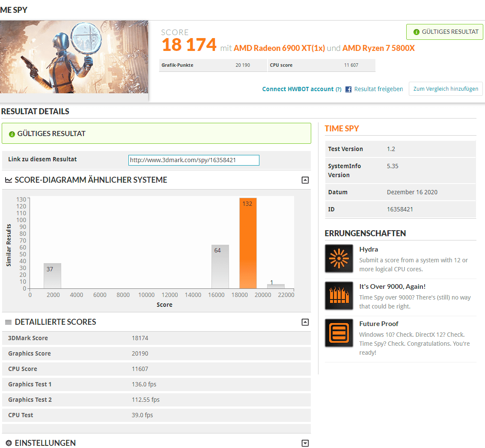The image size is (485, 448).
Task: Open the AMD Radeon 6900 XT(1x) link
Action: pyautogui.click(x=279, y=48)
